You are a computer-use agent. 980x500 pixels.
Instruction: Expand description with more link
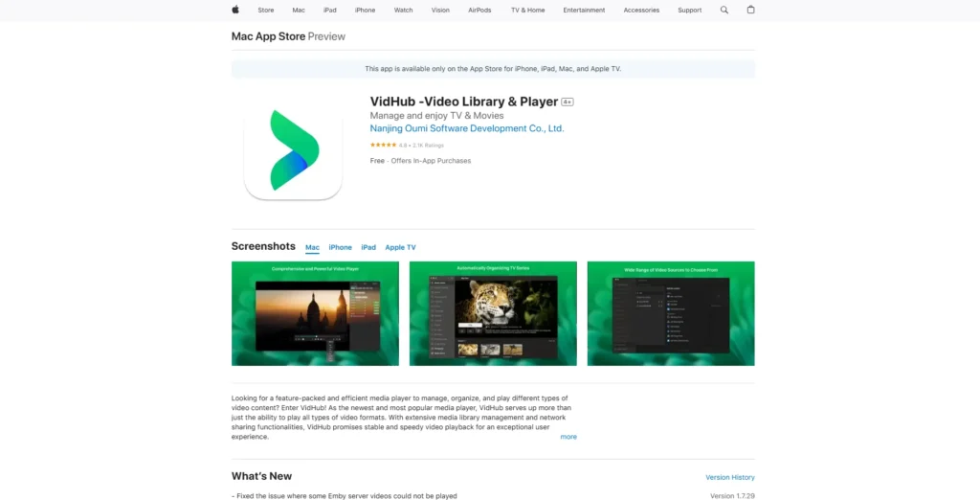[x=568, y=437]
